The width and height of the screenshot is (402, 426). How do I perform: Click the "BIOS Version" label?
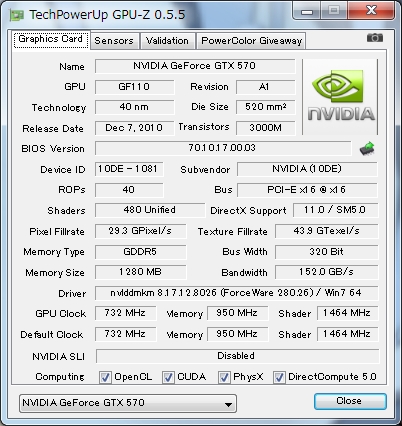[53, 149]
